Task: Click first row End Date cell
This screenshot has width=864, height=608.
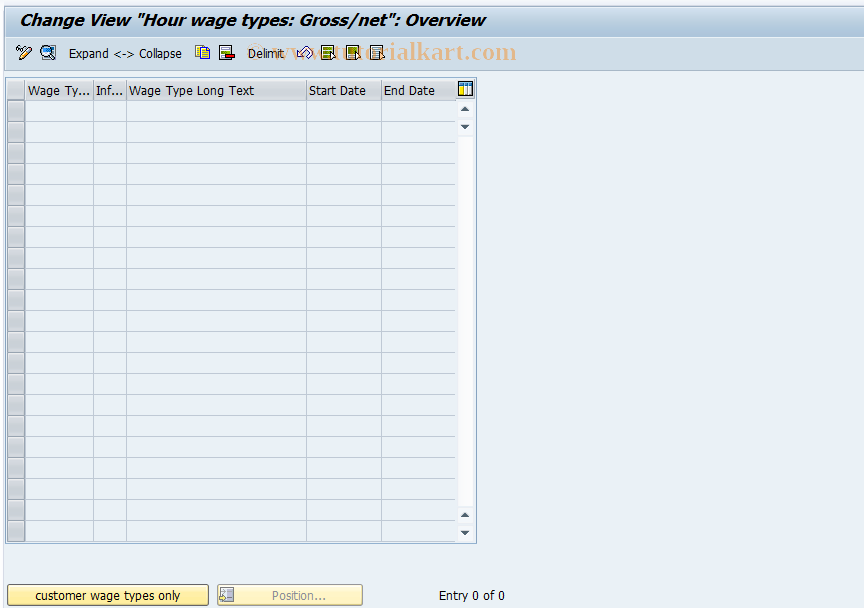Action: click(419, 111)
